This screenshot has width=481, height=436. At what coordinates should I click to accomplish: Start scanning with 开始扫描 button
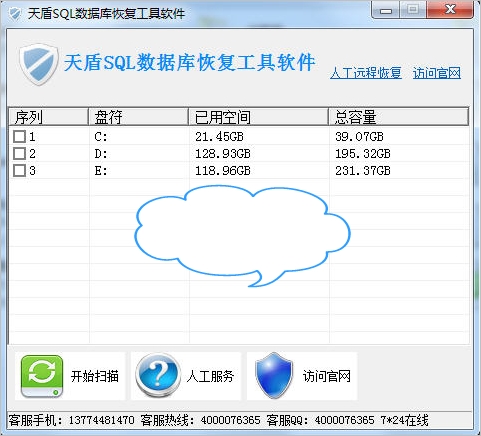70,376
